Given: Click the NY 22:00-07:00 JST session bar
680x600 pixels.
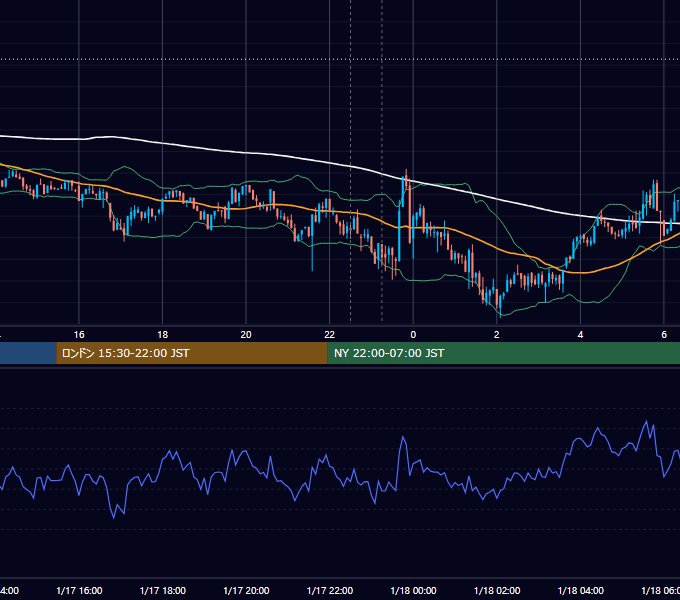Looking at the screenshot, I should [504, 353].
